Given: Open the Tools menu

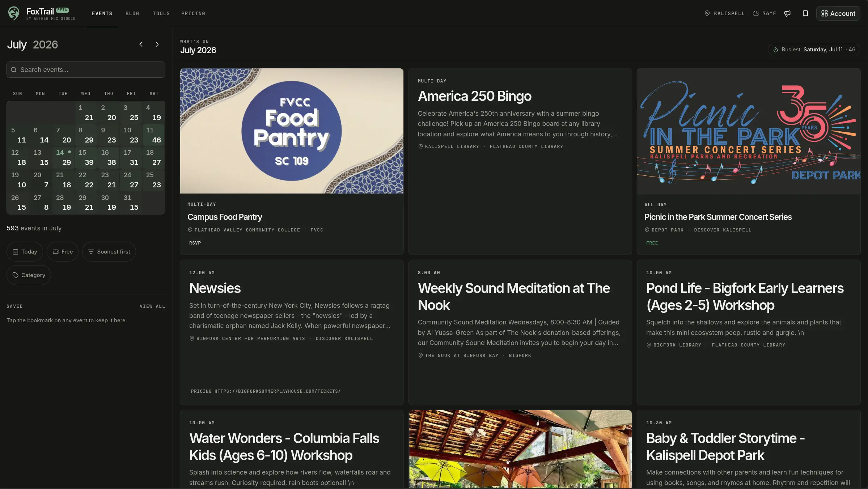Looking at the screenshot, I should coord(161,13).
